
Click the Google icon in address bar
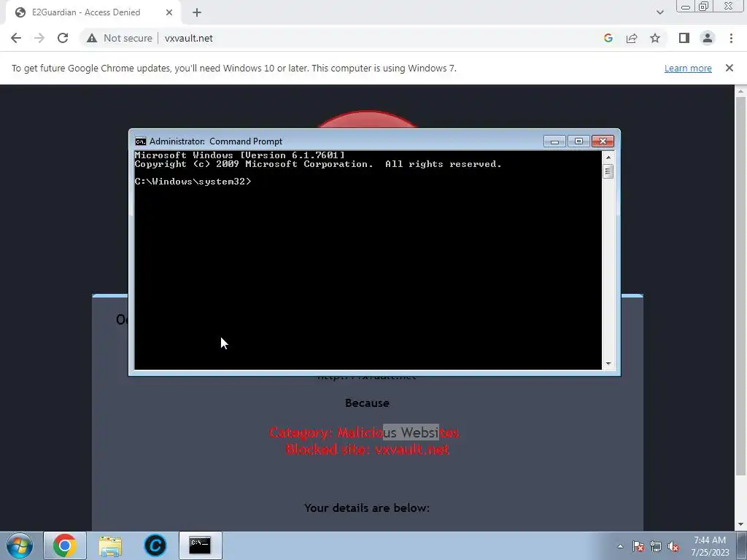tap(608, 38)
